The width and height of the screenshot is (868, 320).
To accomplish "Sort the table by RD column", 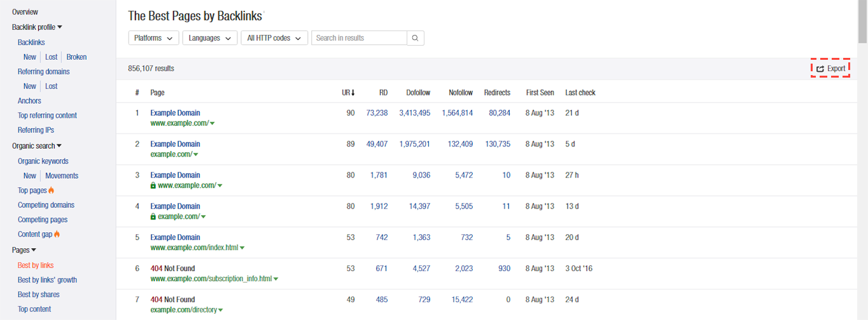I will [383, 93].
